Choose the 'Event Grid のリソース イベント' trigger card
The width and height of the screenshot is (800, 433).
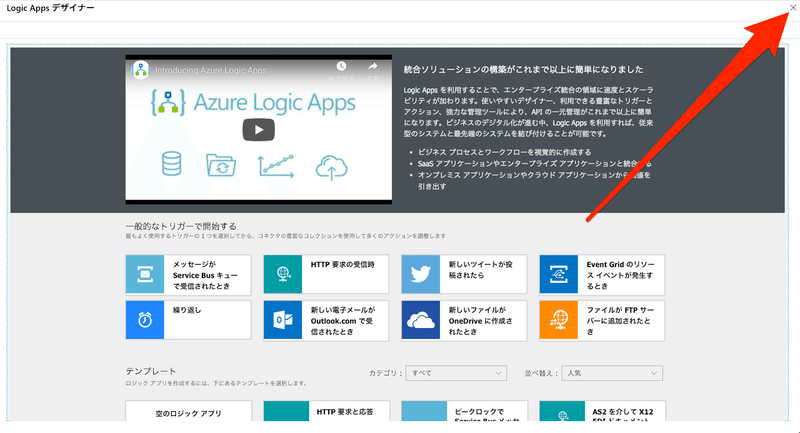point(602,274)
